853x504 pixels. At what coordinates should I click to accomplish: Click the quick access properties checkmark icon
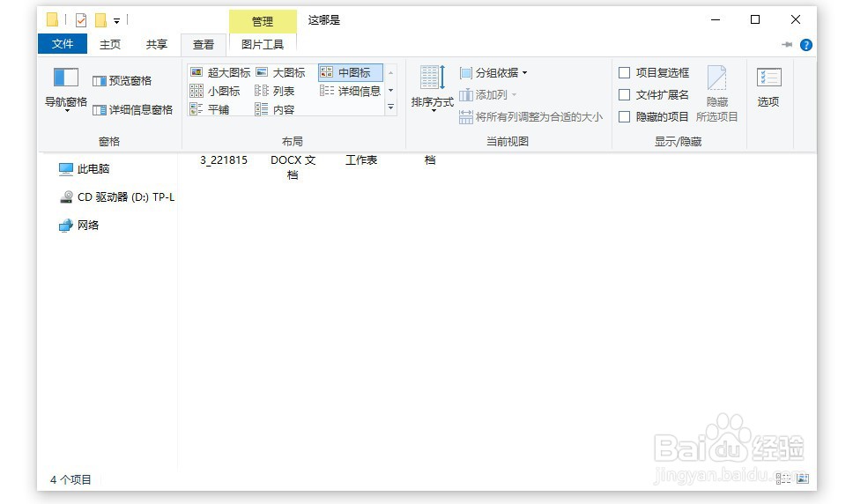tap(81, 20)
